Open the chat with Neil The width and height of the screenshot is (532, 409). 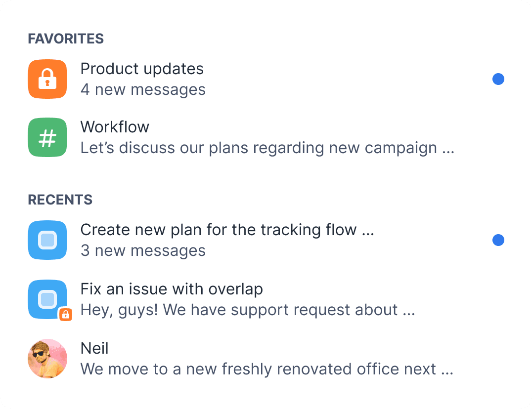click(94, 348)
